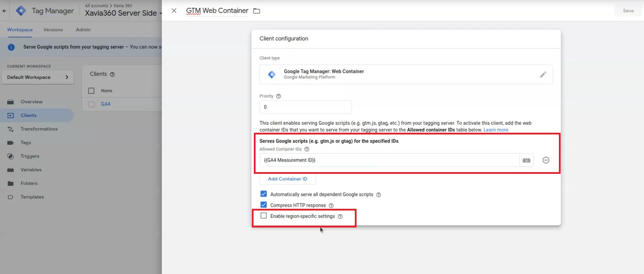Click the All accounts breadcrumb

tap(97, 6)
